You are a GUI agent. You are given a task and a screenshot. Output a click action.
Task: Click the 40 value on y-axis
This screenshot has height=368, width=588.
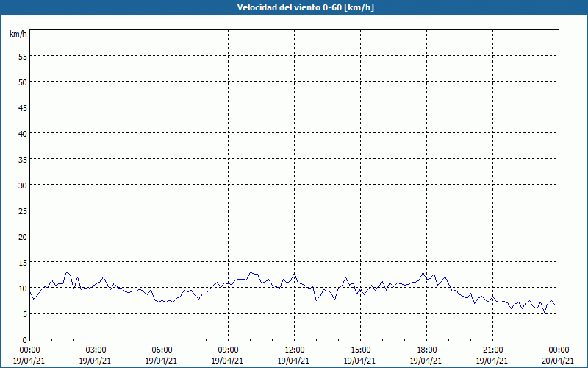click(23, 133)
